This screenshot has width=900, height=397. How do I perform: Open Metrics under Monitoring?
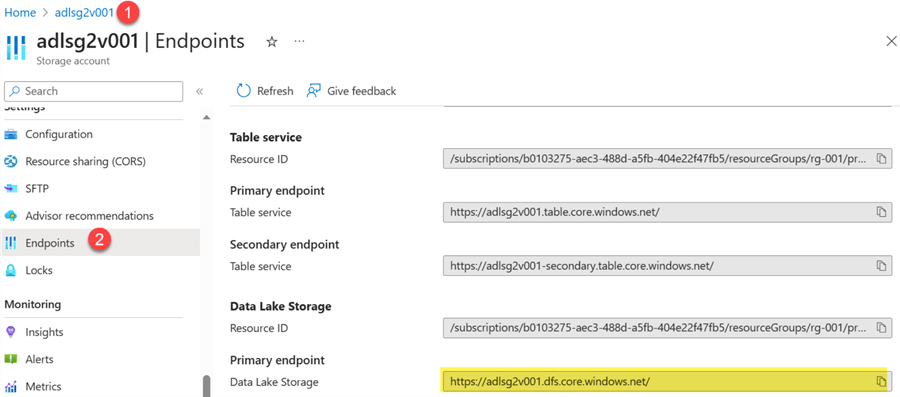pyautogui.click(x=43, y=387)
